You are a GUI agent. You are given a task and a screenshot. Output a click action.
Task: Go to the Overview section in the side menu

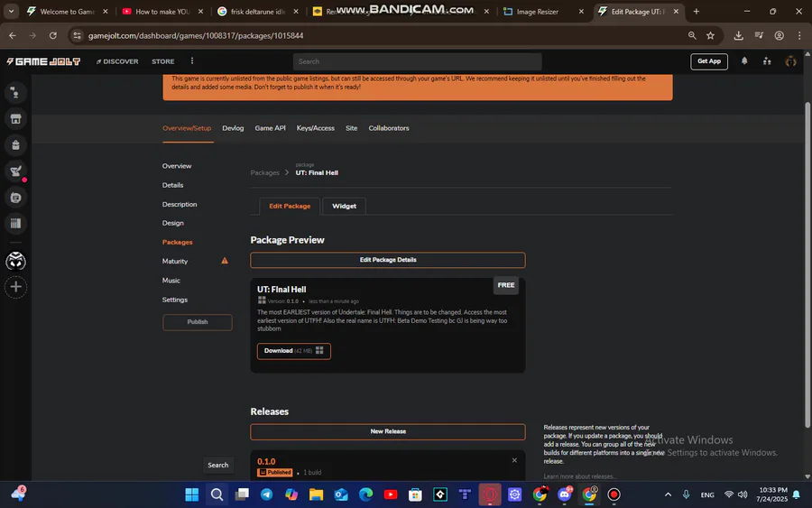[x=177, y=166]
